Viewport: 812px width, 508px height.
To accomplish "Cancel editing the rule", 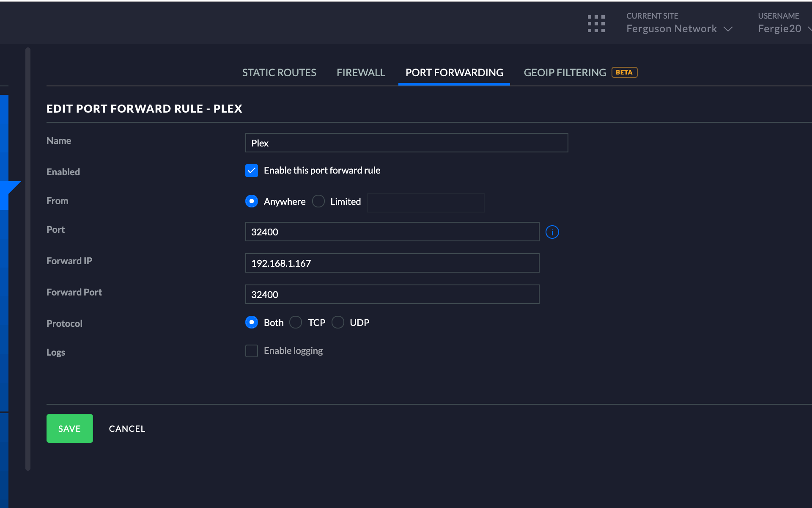I will click(127, 428).
